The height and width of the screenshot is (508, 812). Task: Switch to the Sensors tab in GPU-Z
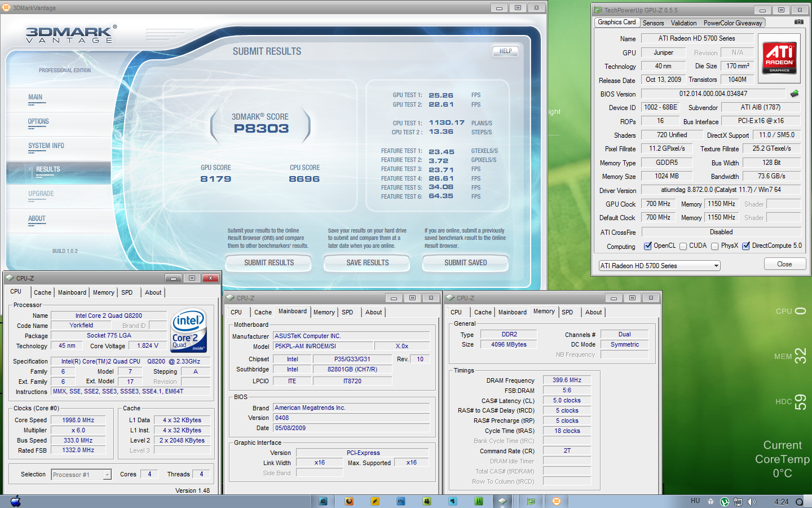(x=653, y=23)
